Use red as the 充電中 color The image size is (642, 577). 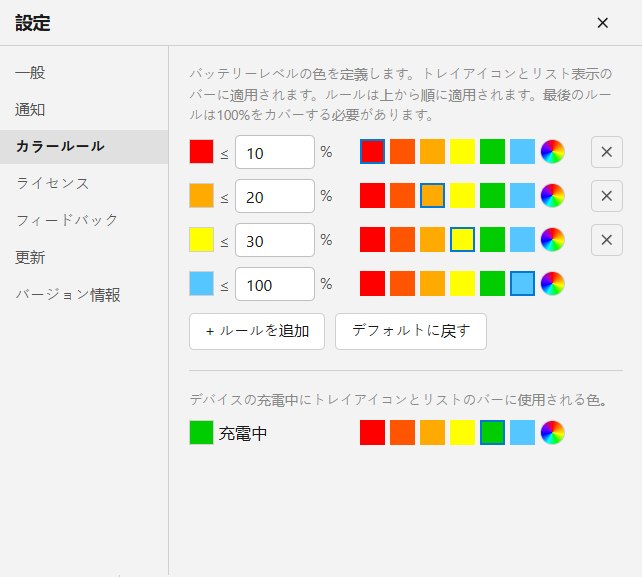(372, 432)
